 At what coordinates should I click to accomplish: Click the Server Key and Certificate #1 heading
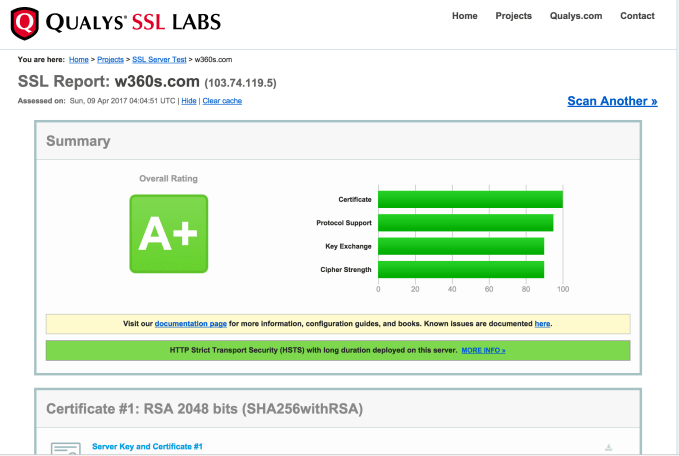147,446
